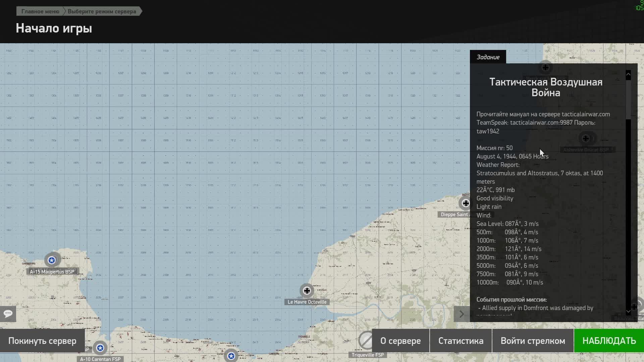Click the Triqueville FSP disabled airfield icon
644x362 pixels.
click(x=366, y=340)
